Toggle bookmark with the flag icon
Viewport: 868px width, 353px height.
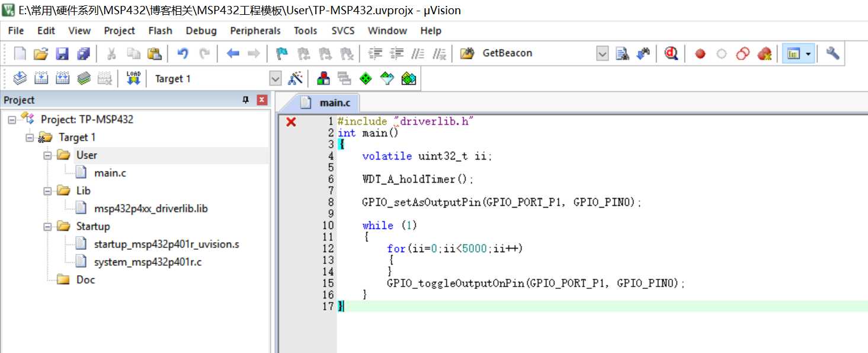[x=282, y=53]
